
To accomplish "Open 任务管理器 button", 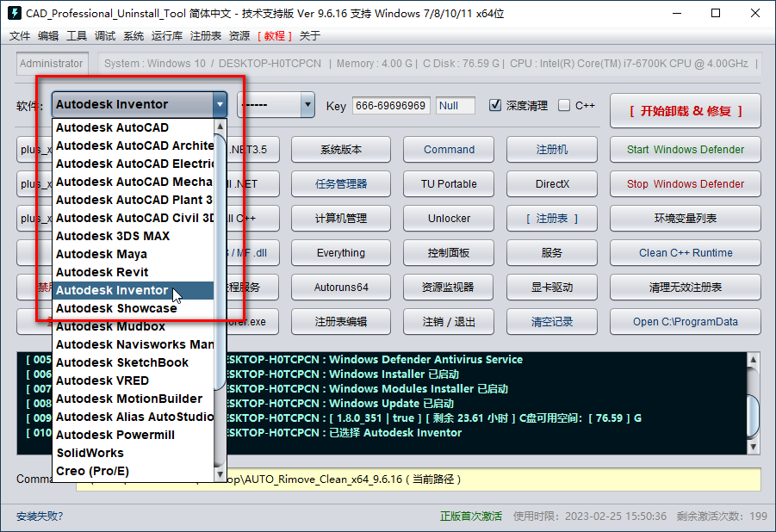I will tap(341, 183).
